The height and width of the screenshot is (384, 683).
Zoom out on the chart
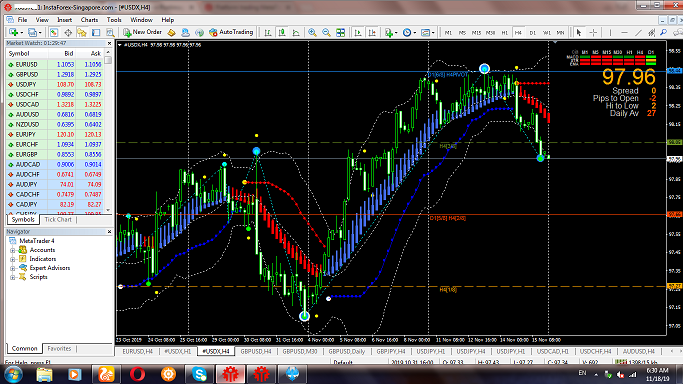point(326,33)
